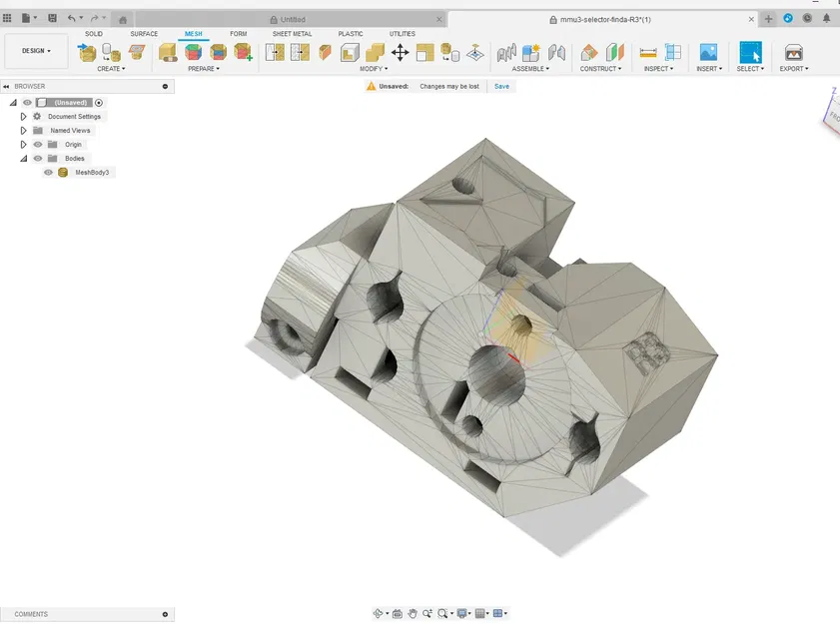Image resolution: width=840 pixels, height=624 pixels.
Task: Toggle visibility of MeshBody3
Action: 48,172
